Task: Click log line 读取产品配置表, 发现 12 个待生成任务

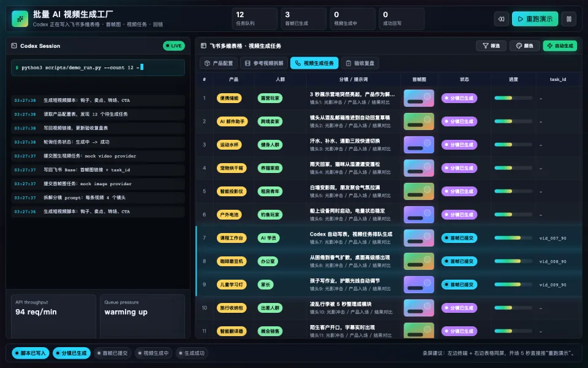Action: [98, 114]
